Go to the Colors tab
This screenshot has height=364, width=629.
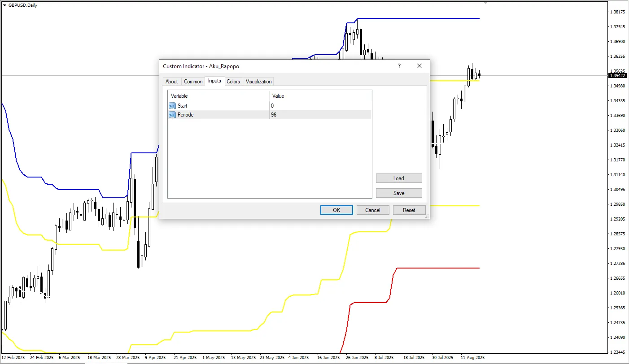tap(233, 82)
